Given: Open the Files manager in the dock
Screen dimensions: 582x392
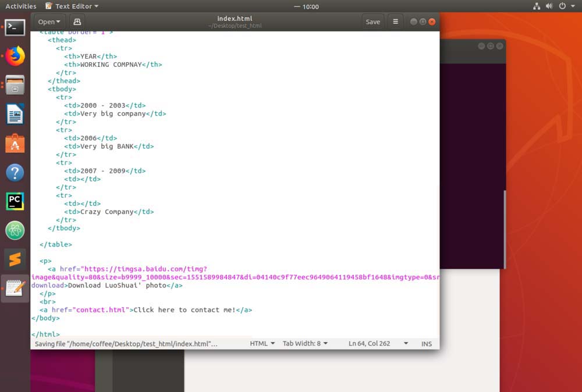Looking at the screenshot, I should coord(15,85).
